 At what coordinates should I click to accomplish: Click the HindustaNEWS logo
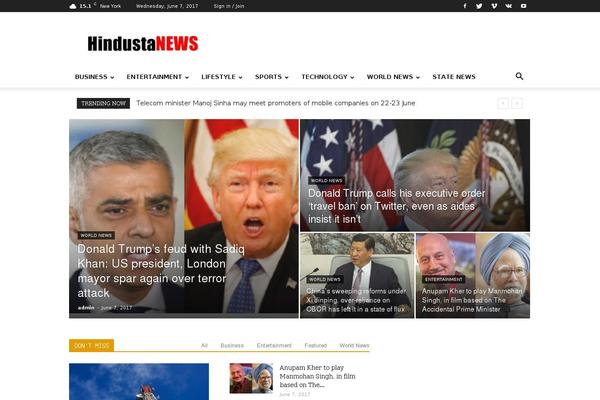point(143,43)
